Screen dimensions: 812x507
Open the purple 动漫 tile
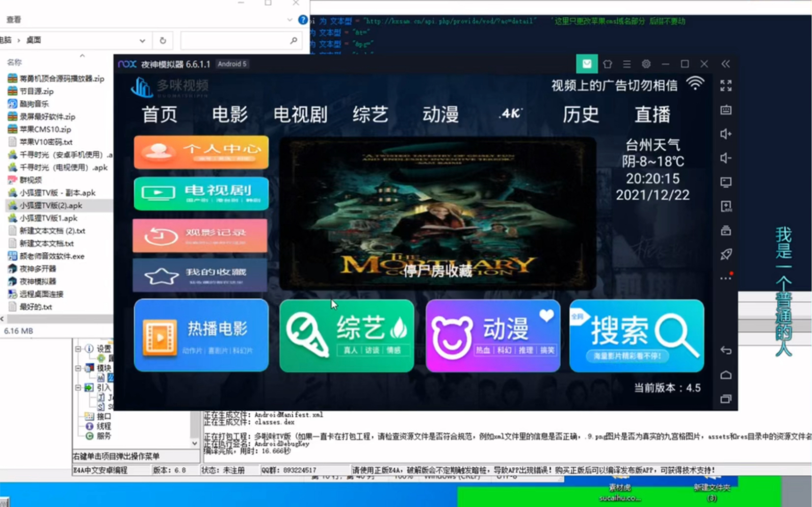pyautogui.click(x=493, y=335)
